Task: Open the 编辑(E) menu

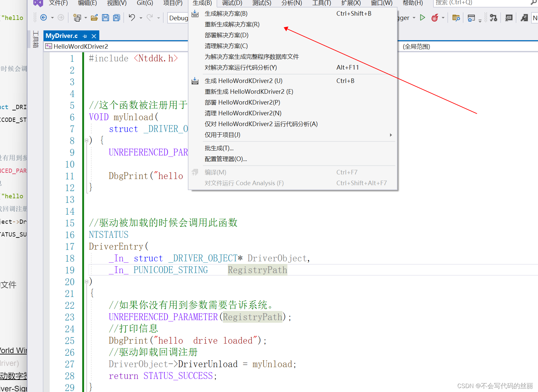Action: (87, 3)
